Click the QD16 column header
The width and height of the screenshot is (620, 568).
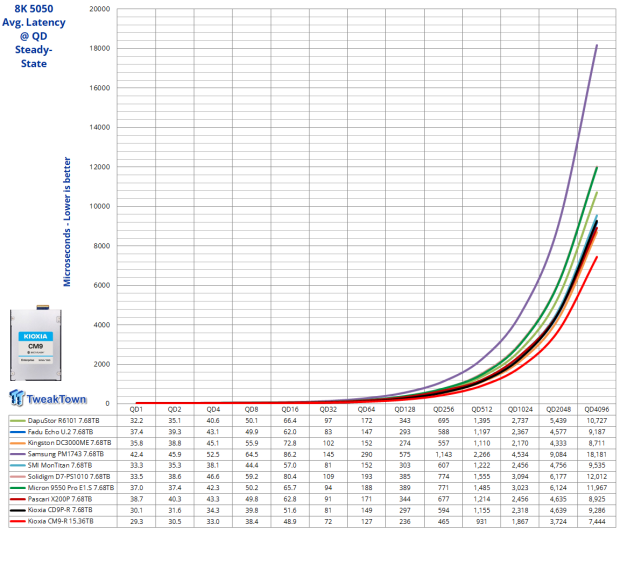click(x=290, y=409)
